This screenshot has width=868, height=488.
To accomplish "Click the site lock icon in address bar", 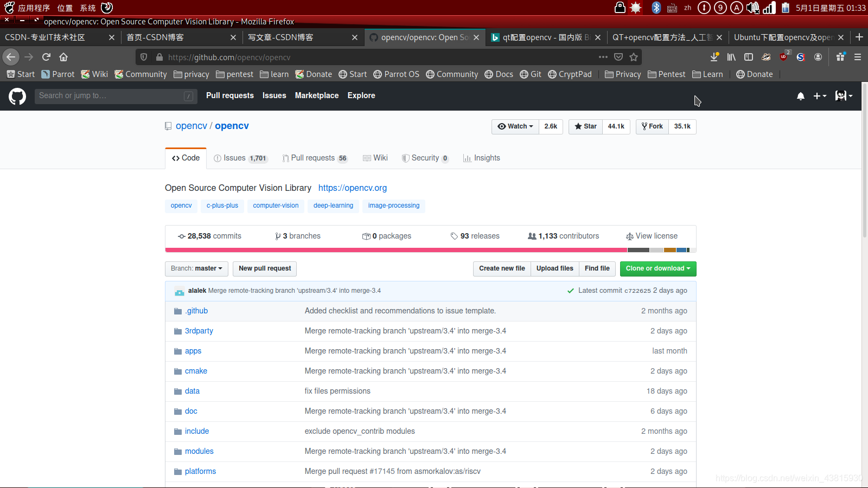I will pos(159,57).
